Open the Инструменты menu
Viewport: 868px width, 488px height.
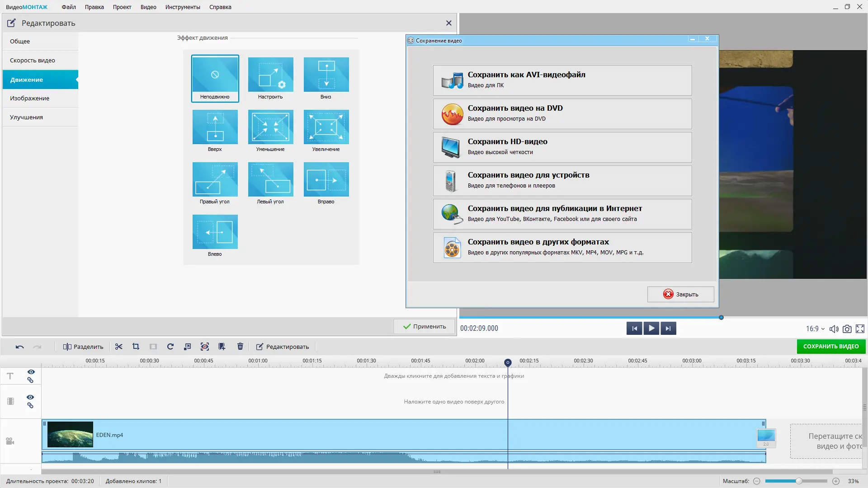183,7
